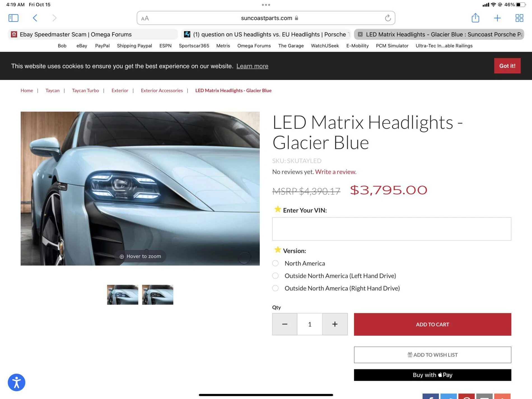Go to Exterior Accessories breadcrumb
Image resolution: width=532 pixels, height=399 pixels.
tap(162, 90)
